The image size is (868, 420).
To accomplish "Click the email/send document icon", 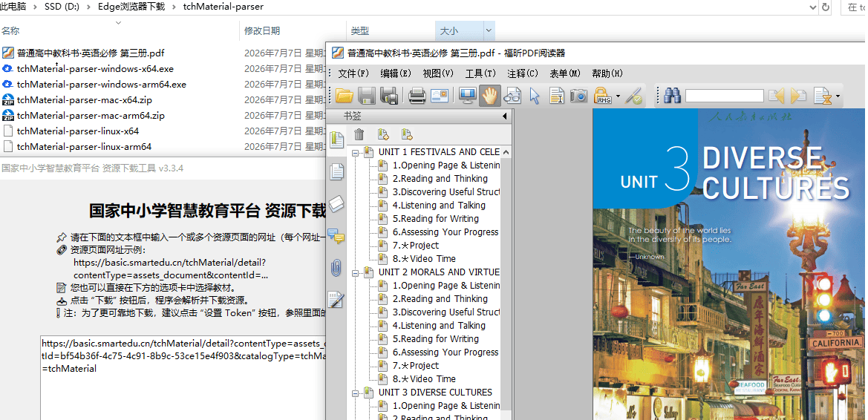I will click(439, 96).
